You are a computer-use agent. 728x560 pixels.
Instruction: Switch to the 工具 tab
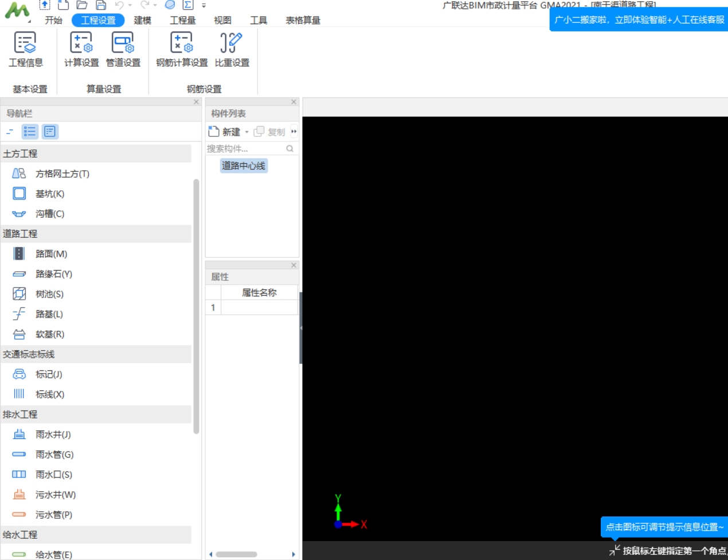pyautogui.click(x=259, y=20)
